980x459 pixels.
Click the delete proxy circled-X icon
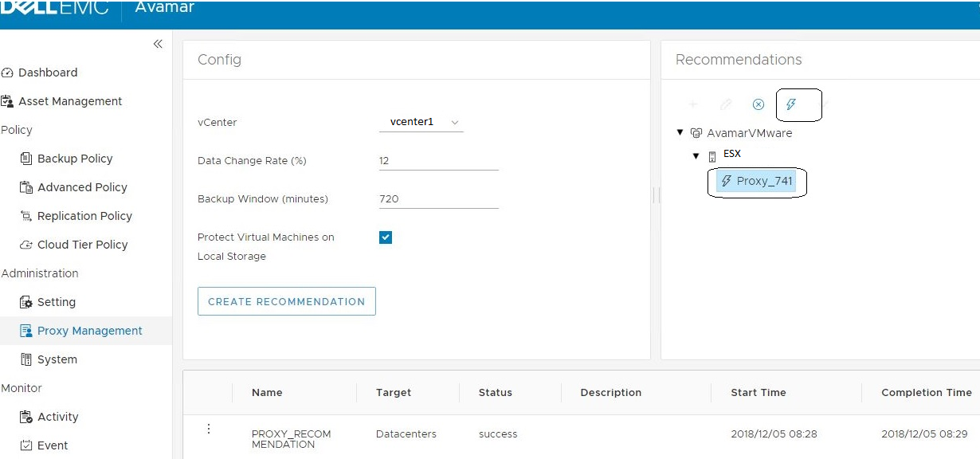[759, 104]
